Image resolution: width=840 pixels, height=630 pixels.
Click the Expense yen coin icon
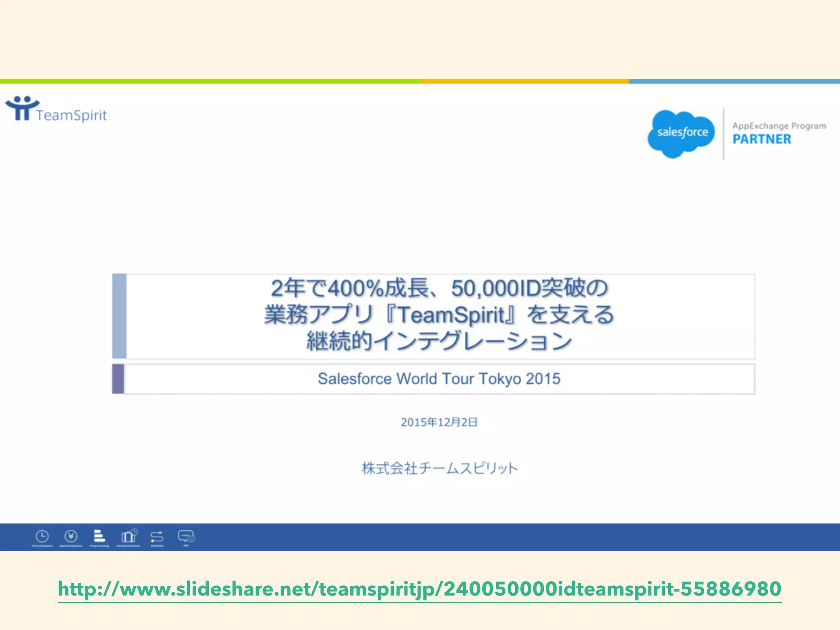(x=71, y=536)
